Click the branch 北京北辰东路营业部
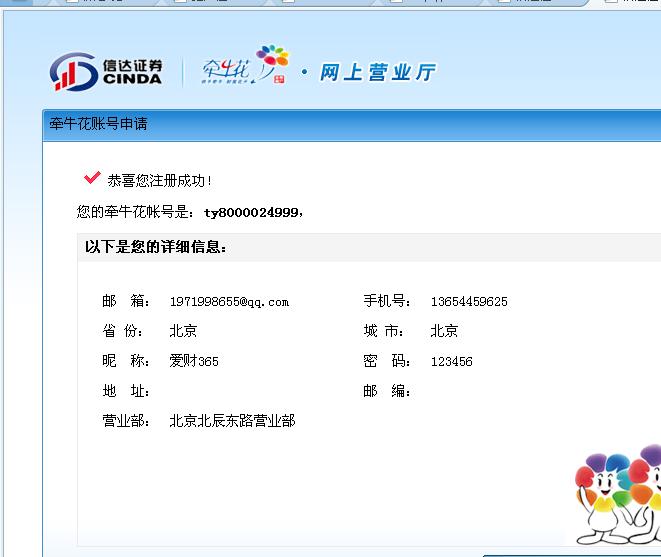661x557 pixels. pyautogui.click(x=232, y=420)
